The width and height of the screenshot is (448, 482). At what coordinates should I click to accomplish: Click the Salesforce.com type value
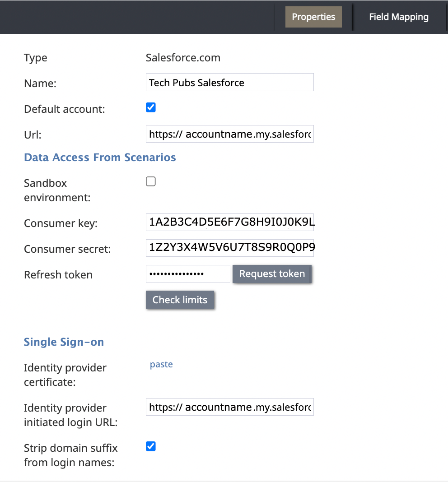click(x=183, y=58)
